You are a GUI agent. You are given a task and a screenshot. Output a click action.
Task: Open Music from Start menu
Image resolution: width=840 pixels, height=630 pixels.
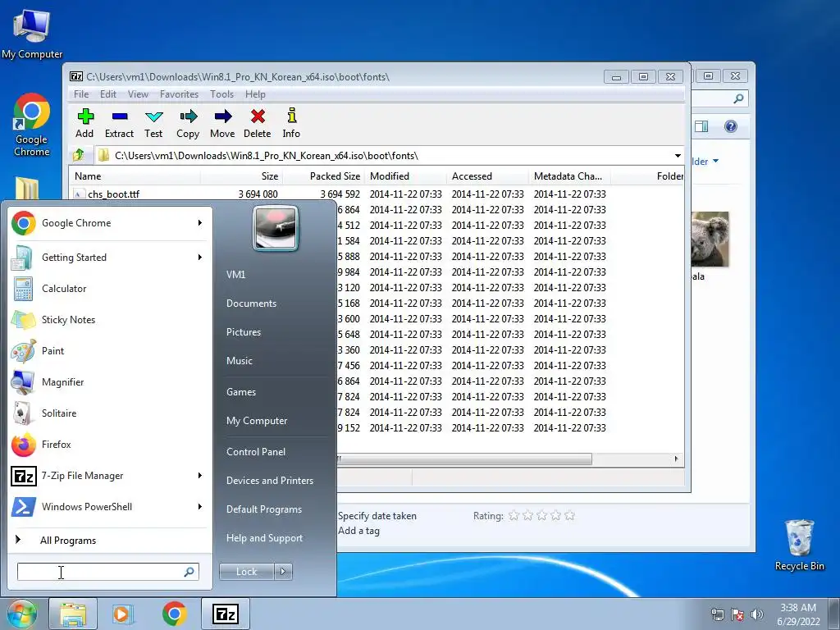coord(239,361)
